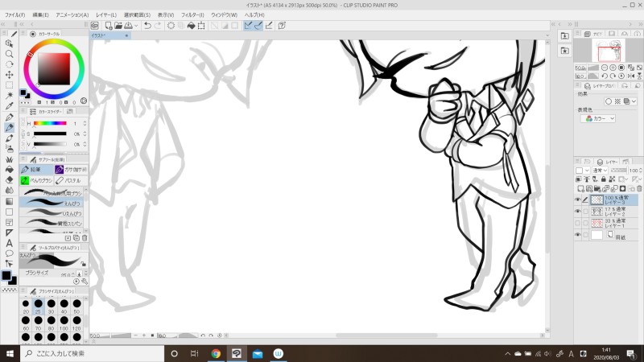The width and height of the screenshot is (644, 362).
Task: Click the H hue slider bar
Action: pos(50,123)
